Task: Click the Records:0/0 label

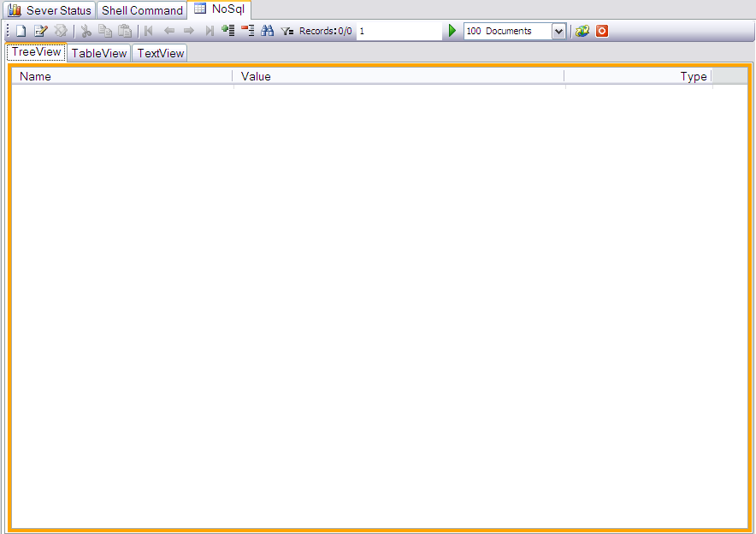Action: (326, 31)
